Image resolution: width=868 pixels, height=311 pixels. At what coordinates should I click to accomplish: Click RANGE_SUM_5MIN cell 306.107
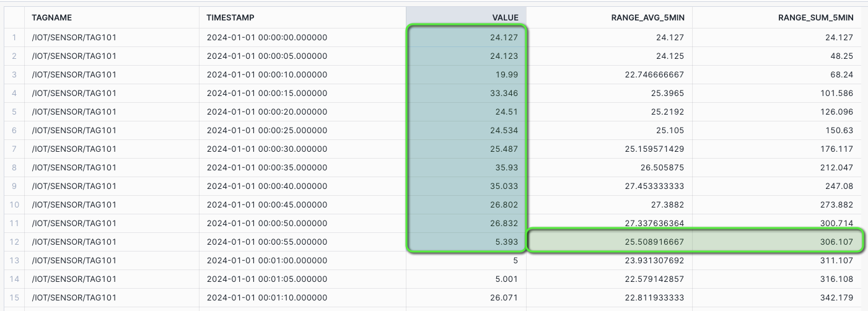pos(777,242)
